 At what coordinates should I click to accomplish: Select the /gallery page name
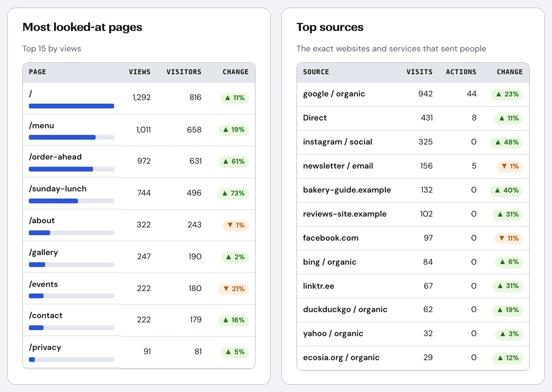[43, 252]
